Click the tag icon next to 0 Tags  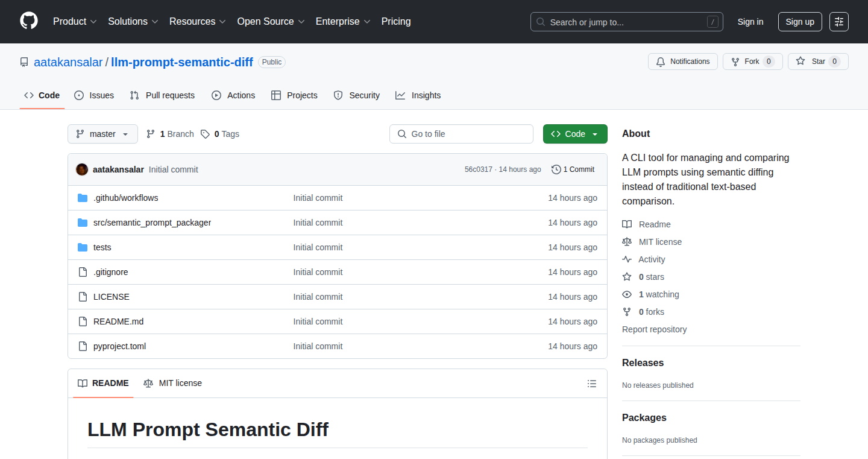click(x=206, y=134)
